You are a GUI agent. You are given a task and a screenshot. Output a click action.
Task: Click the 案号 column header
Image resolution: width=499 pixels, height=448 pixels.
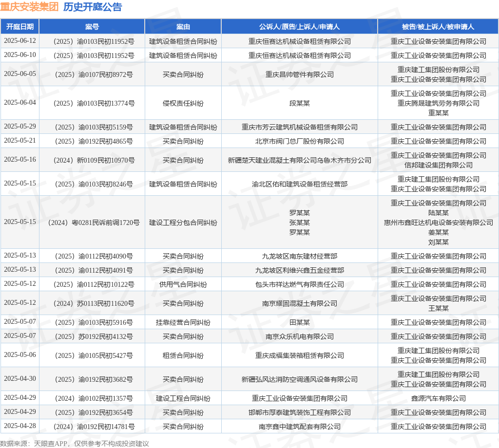coord(92,27)
